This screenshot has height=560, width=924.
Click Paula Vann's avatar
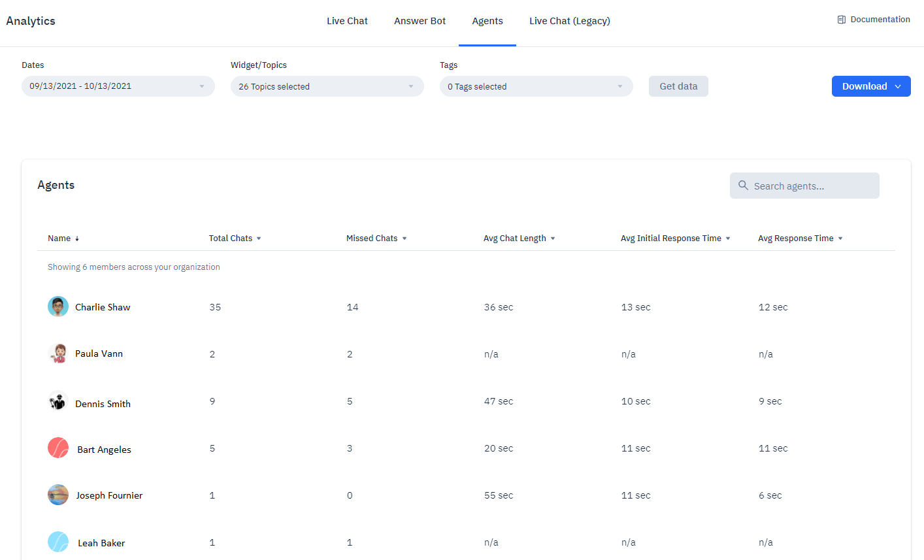(58, 354)
